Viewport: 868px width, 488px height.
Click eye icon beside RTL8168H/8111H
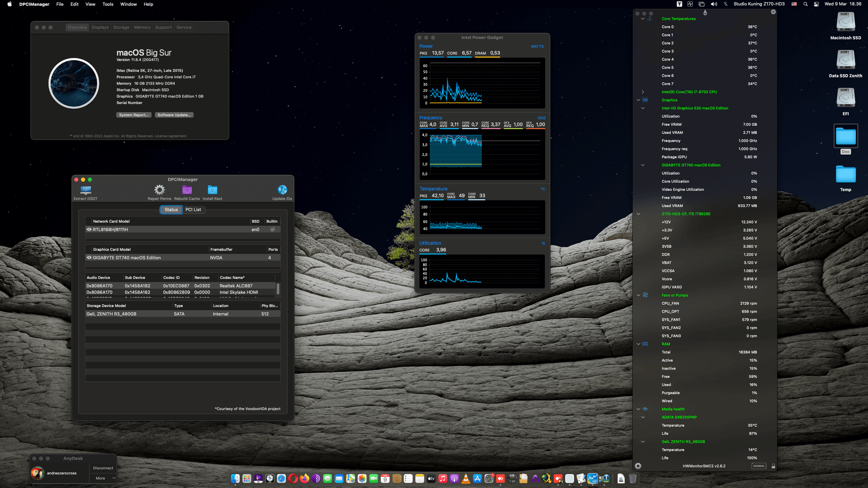(89, 229)
